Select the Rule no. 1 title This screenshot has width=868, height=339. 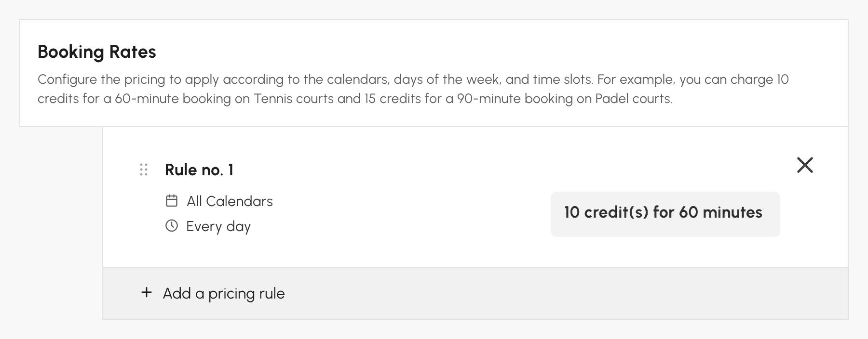click(x=199, y=169)
